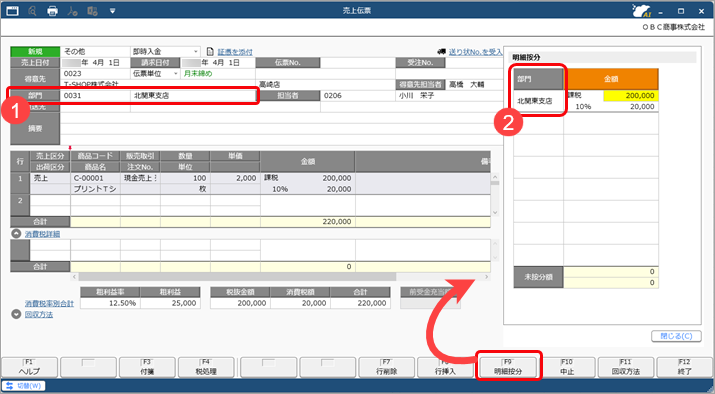Click the 部門 code field 0031

pyautogui.click(x=95, y=95)
